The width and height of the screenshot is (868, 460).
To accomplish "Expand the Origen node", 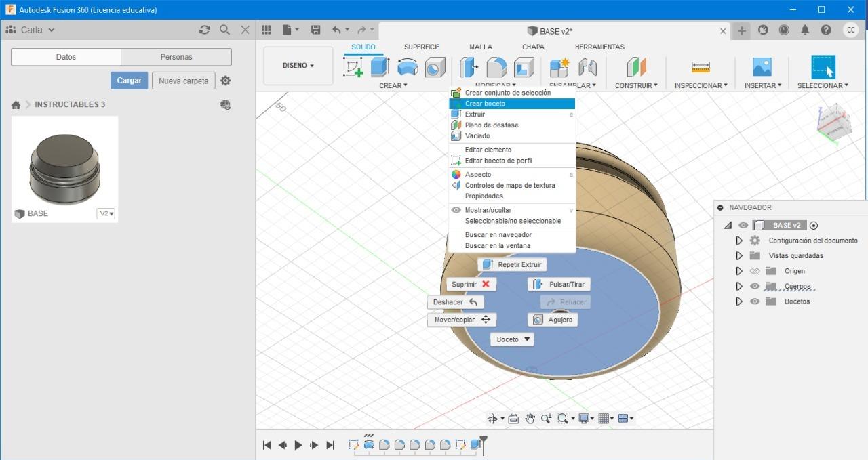I will click(739, 271).
